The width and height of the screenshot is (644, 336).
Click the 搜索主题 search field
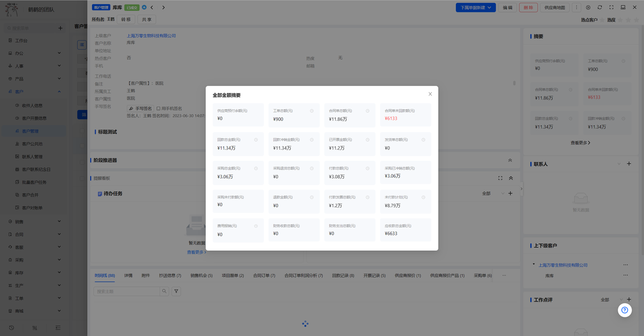click(x=127, y=291)
